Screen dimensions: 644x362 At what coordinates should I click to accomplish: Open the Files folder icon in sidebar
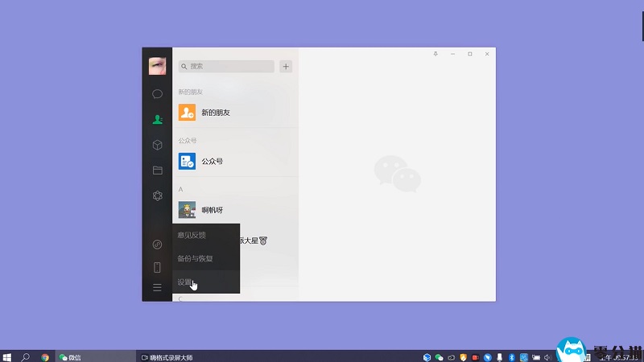click(x=157, y=171)
